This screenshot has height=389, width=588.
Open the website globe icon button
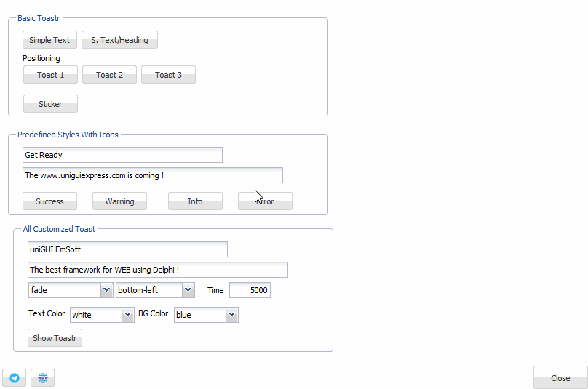(x=42, y=378)
